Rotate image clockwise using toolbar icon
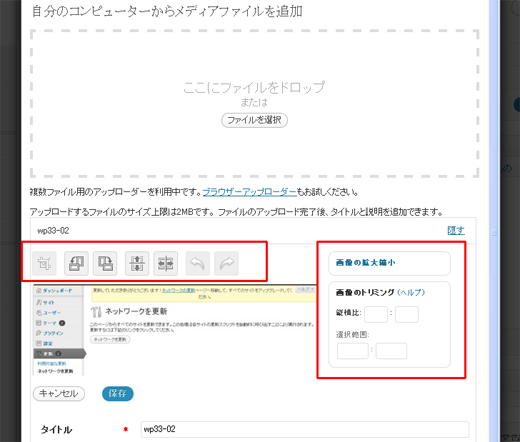520x442 pixels. 105,263
